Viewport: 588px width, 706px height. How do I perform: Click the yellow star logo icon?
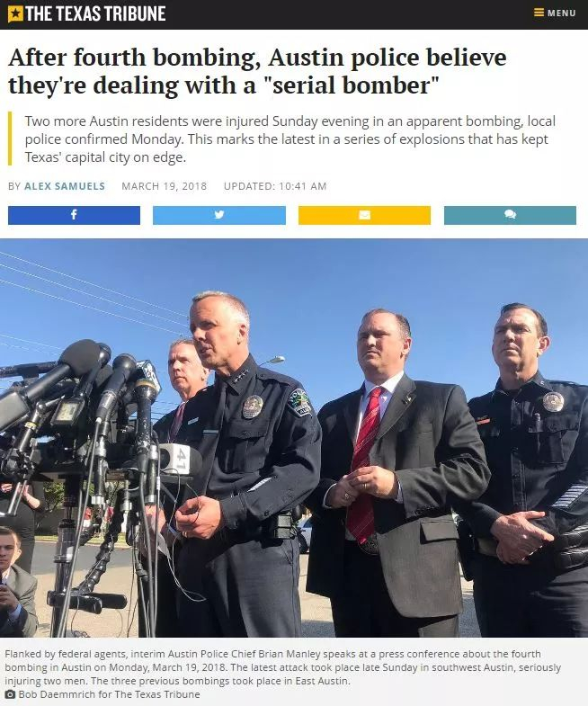click(x=15, y=14)
